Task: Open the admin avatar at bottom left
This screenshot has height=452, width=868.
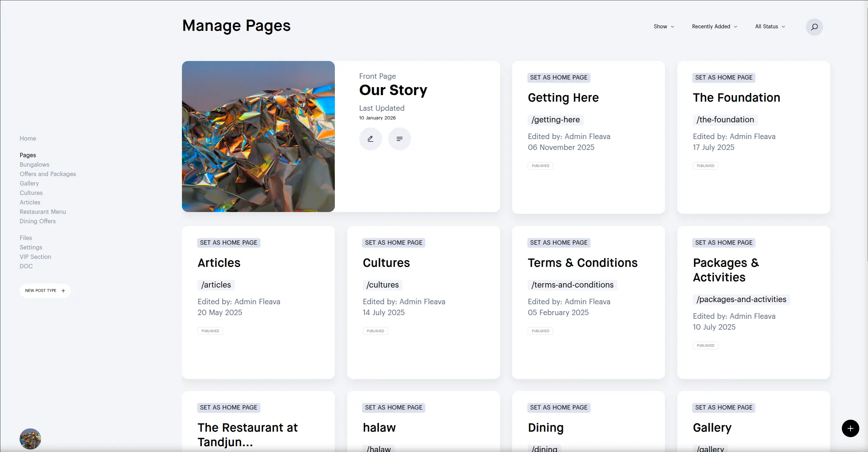Action: 30,439
